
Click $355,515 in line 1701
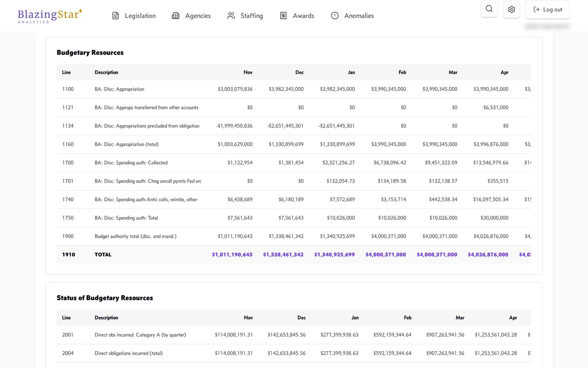point(498,181)
